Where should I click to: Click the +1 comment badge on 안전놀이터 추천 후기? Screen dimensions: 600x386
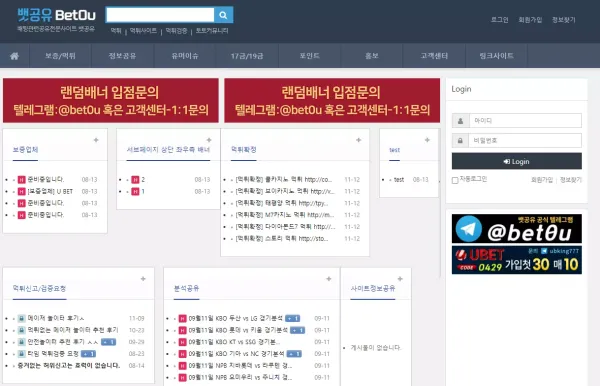[108, 342]
